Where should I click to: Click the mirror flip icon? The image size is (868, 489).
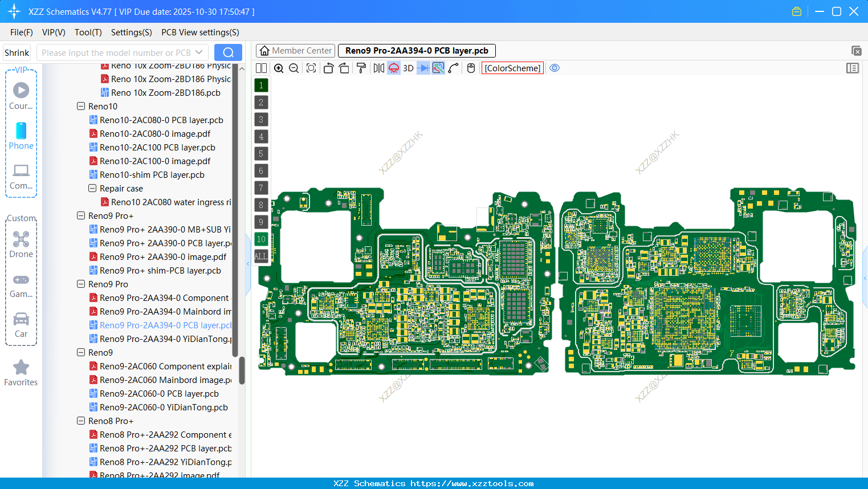click(x=378, y=68)
